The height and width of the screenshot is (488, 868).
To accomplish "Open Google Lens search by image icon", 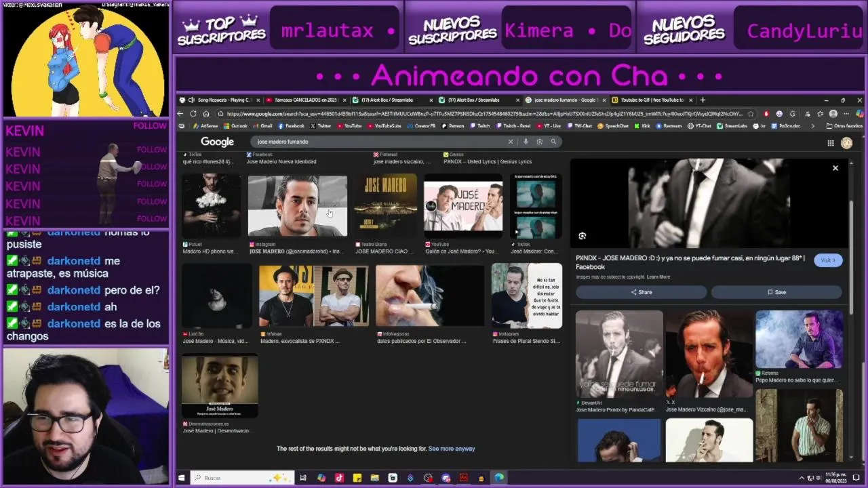I will (539, 142).
